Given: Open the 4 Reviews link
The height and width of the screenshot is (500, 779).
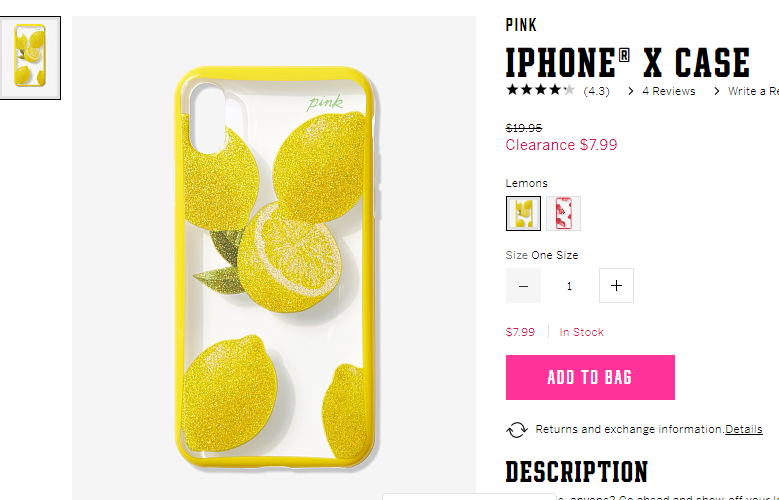Looking at the screenshot, I should pyautogui.click(x=668, y=91).
